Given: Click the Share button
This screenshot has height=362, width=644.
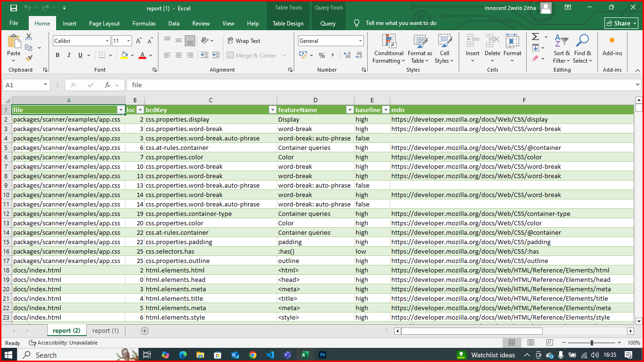Looking at the screenshot, I should point(621,23).
